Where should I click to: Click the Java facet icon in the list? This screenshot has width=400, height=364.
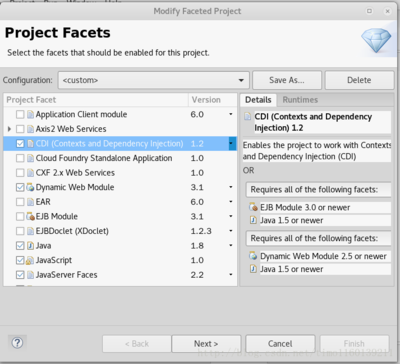coord(30,246)
